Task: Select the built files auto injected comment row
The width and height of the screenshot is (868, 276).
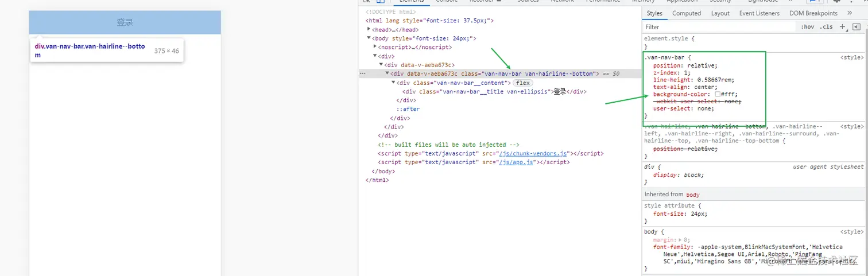Action: tap(448, 145)
